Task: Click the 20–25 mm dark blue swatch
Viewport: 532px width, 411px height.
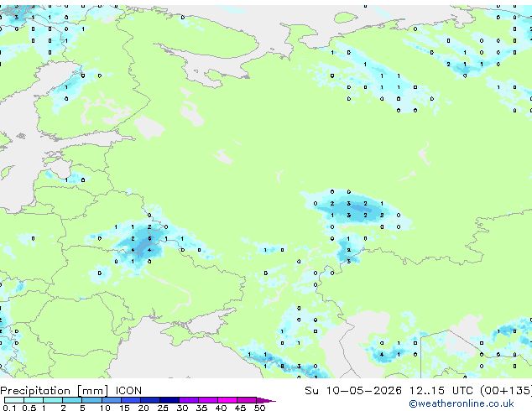Action: pyautogui.click(x=149, y=400)
